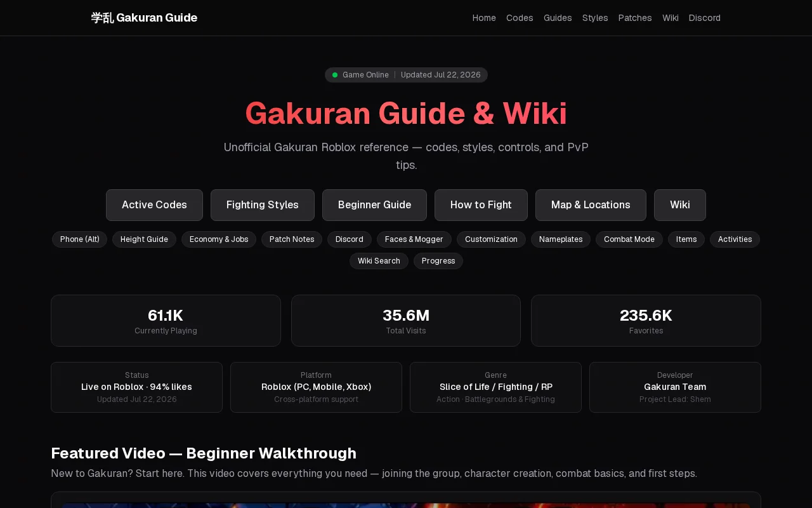The width and height of the screenshot is (812, 508).
Task: Click the Discord chip below buttons
Action: (x=350, y=239)
